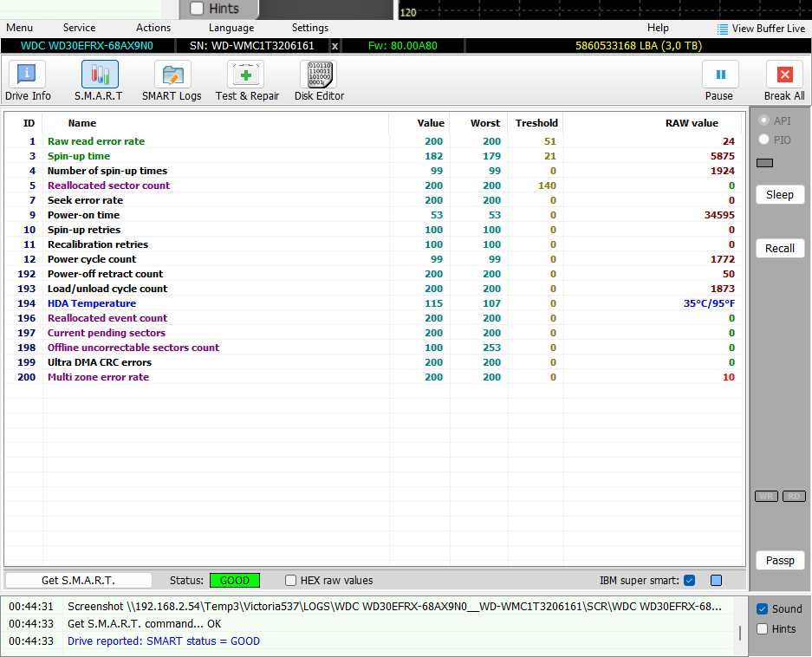
Task: Toggle the Hints checkbox at top
Action: click(x=197, y=9)
